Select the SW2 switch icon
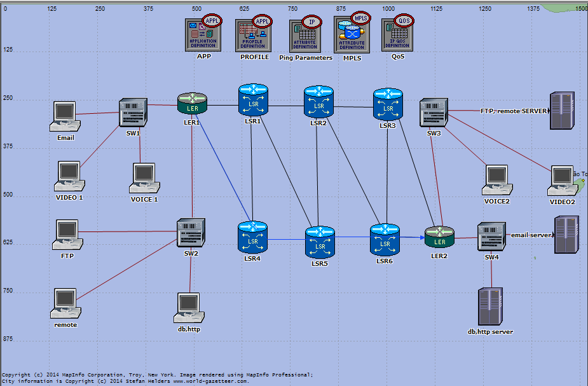Screen dimensions: 588x386 [190, 233]
